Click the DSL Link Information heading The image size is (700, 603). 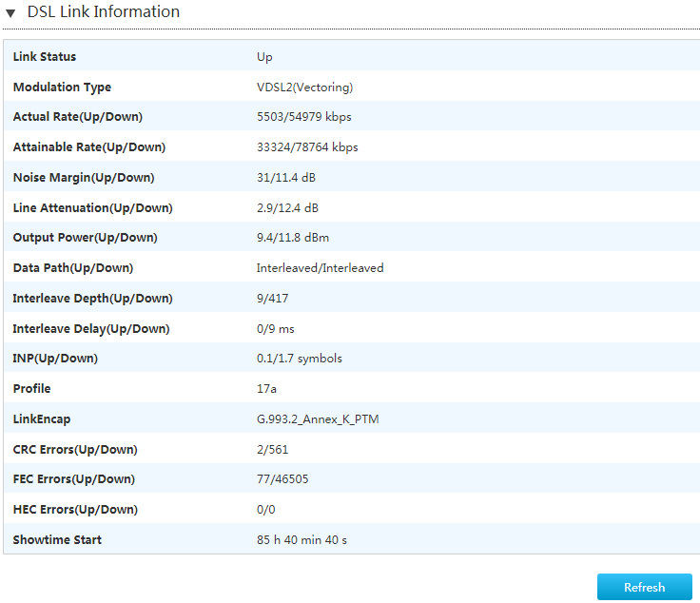[103, 12]
